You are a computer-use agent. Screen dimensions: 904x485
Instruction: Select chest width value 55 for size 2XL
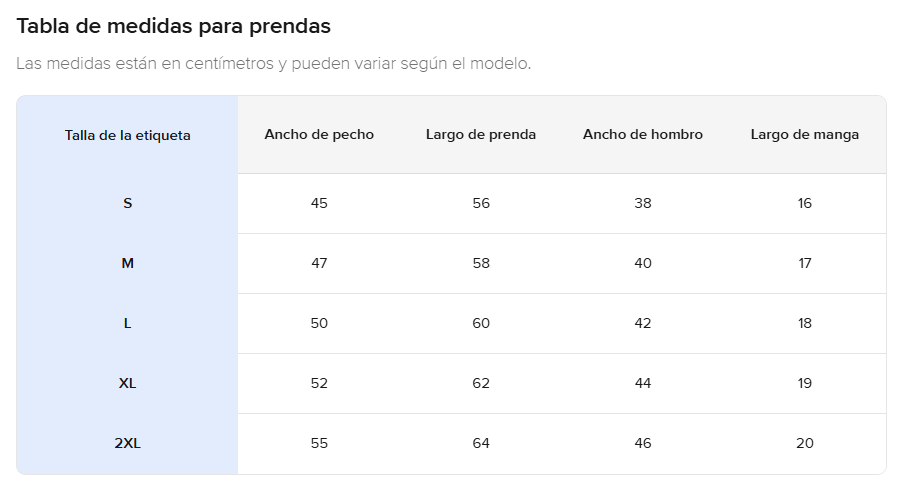pyautogui.click(x=319, y=443)
